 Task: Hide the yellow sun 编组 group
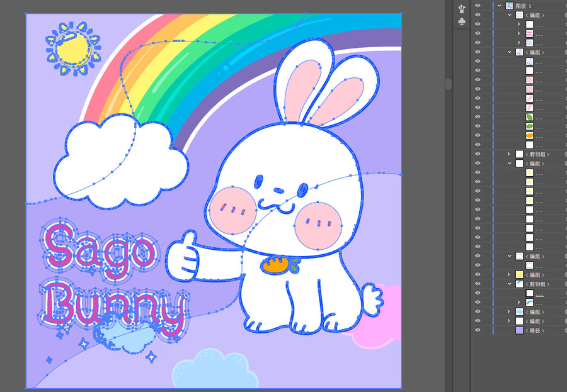[478, 274]
